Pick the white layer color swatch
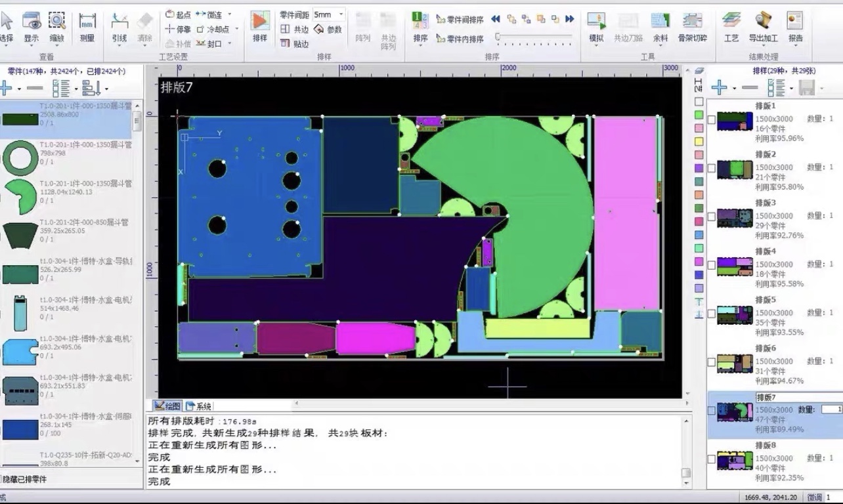The width and height of the screenshot is (843, 504). click(699, 102)
